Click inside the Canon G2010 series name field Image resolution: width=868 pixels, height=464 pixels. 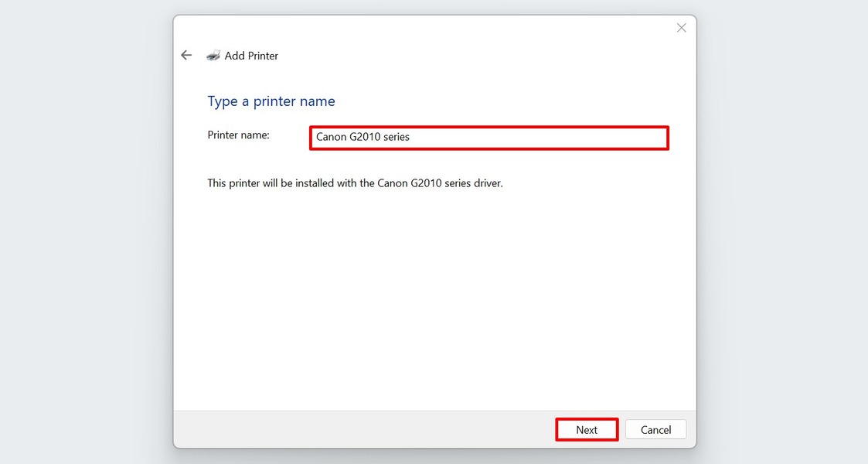pyautogui.click(x=488, y=137)
